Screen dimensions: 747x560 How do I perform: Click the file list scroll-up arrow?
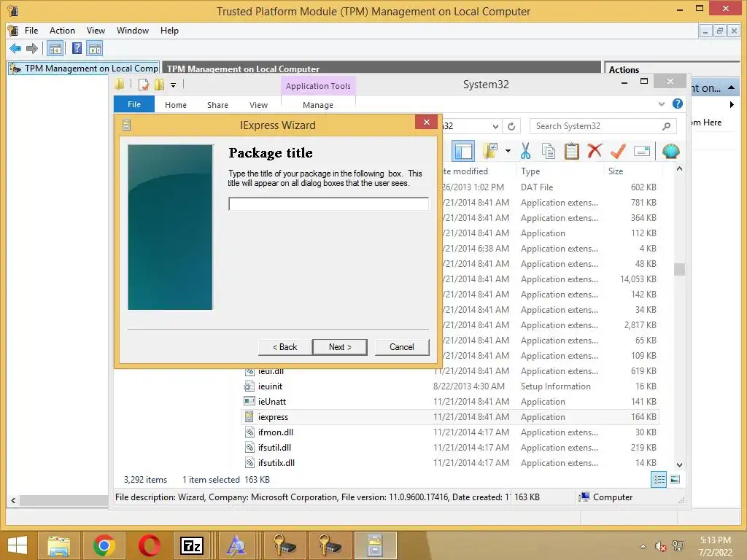coord(679,169)
